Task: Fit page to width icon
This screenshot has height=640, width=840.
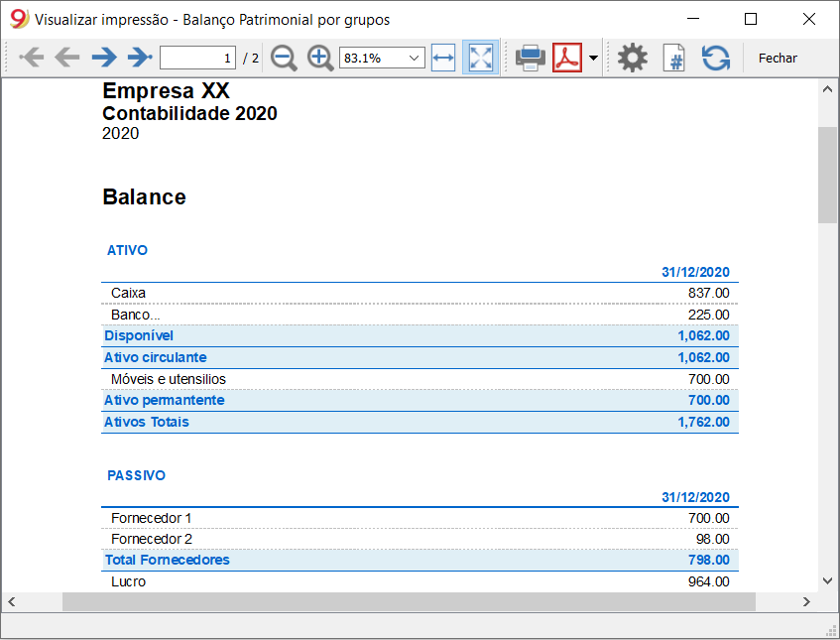Action: (443, 58)
